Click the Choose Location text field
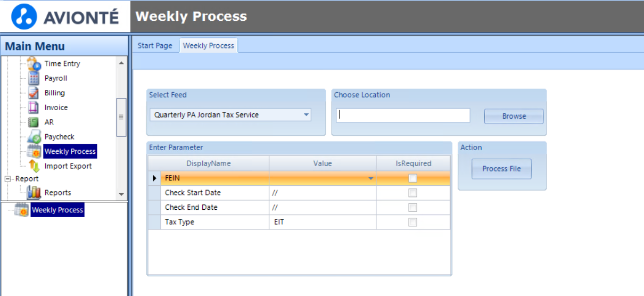 (403, 115)
